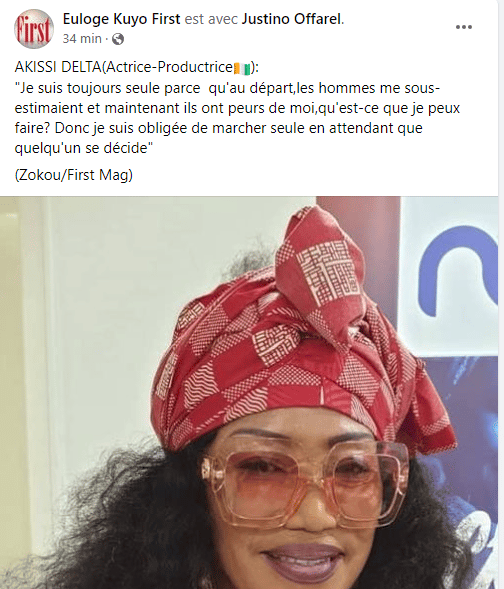Click the public globe privacy icon
This screenshot has width=504, height=589.
click(118, 39)
